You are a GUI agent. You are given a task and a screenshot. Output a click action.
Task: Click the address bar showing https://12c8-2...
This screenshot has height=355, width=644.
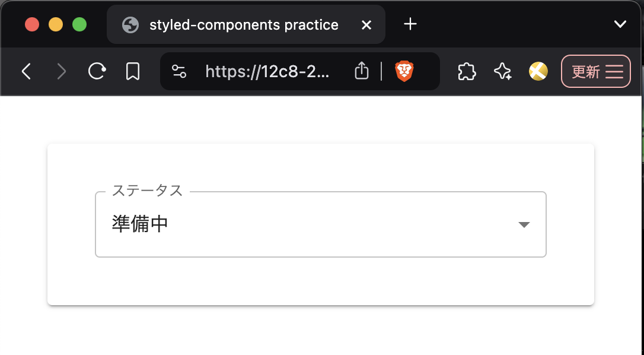267,71
